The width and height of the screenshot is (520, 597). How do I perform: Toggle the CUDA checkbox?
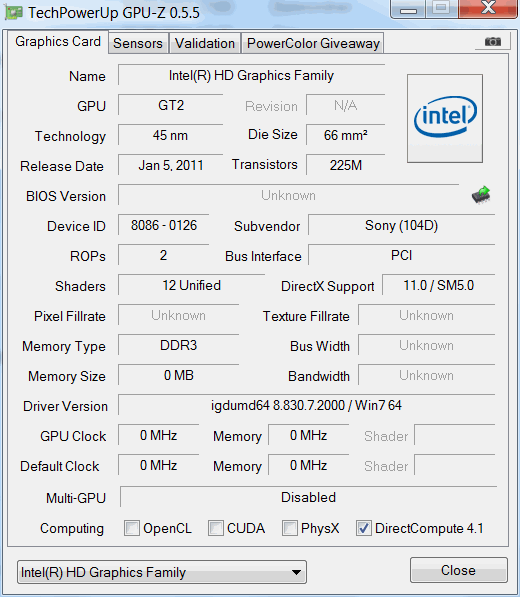[215, 528]
